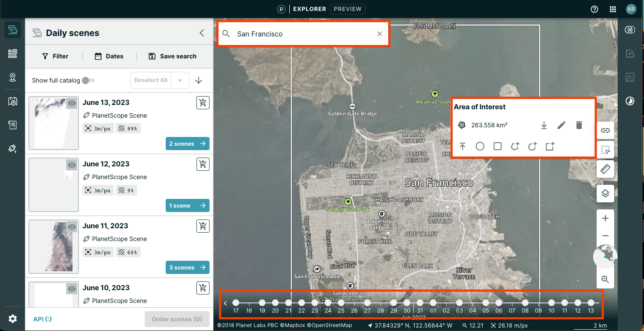Open the Dates picker
Image resolution: width=644 pixels, height=331 pixels.
[x=109, y=56]
